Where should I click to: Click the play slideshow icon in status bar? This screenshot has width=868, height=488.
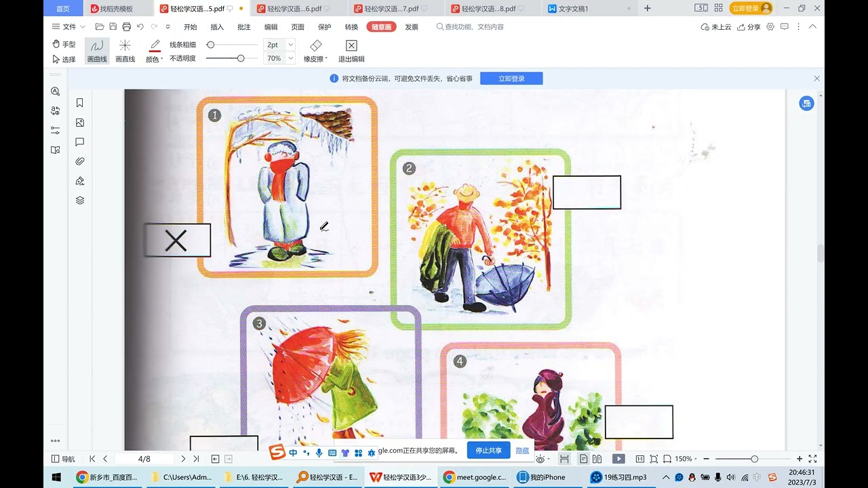point(618,459)
